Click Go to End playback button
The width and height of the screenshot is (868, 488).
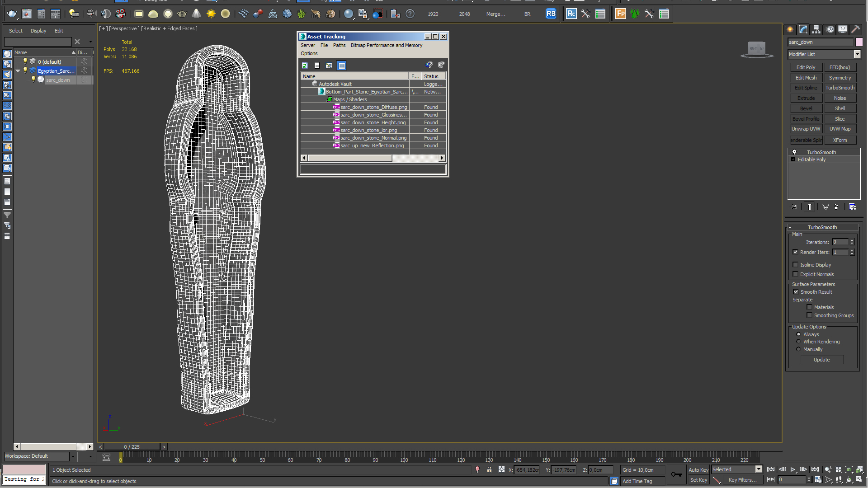tap(815, 469)
